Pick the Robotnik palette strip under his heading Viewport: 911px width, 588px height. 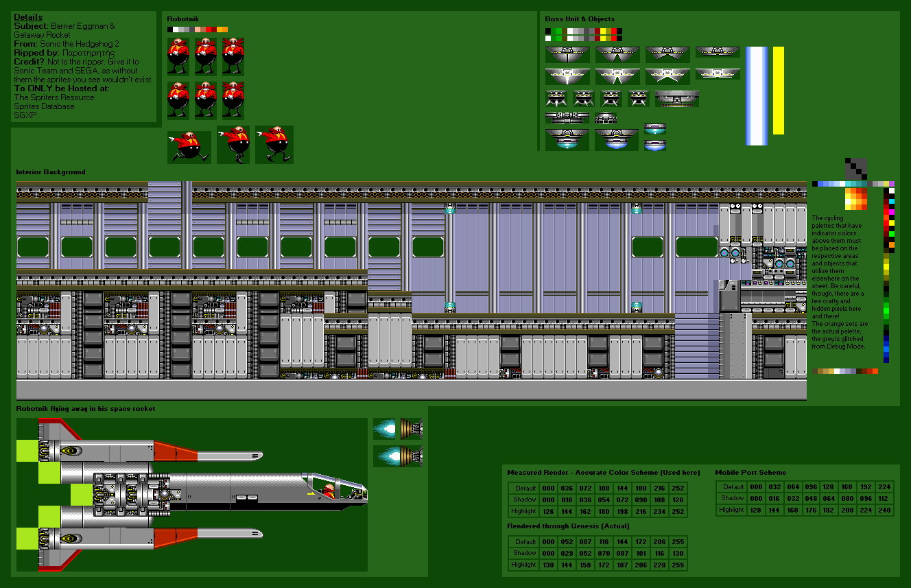198,30
